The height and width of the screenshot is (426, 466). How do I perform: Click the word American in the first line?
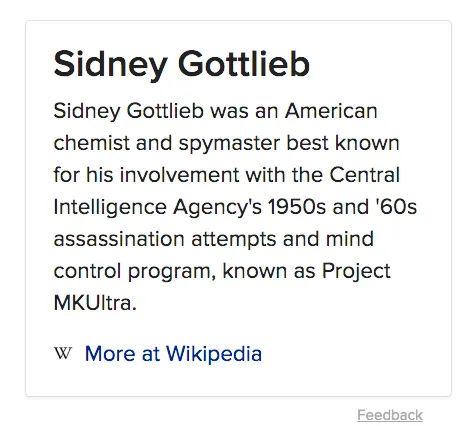pos(331,111)
